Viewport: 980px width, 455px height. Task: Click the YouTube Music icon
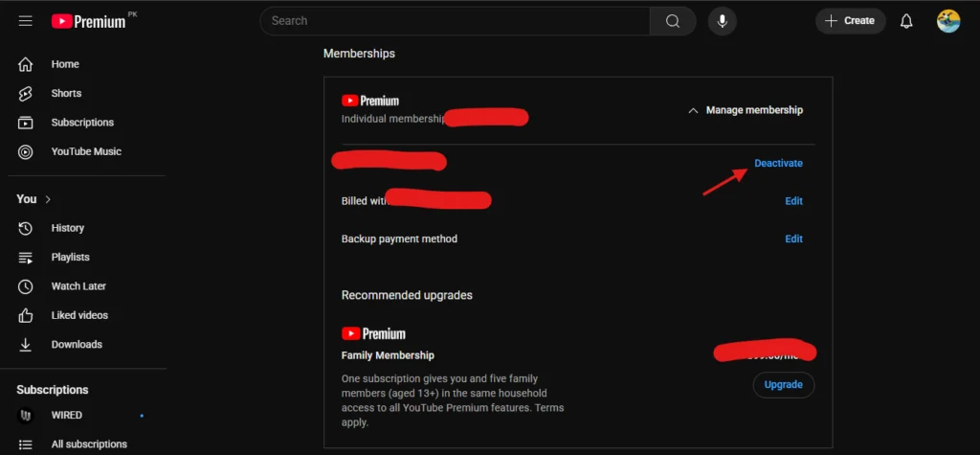tap(25, 151)
